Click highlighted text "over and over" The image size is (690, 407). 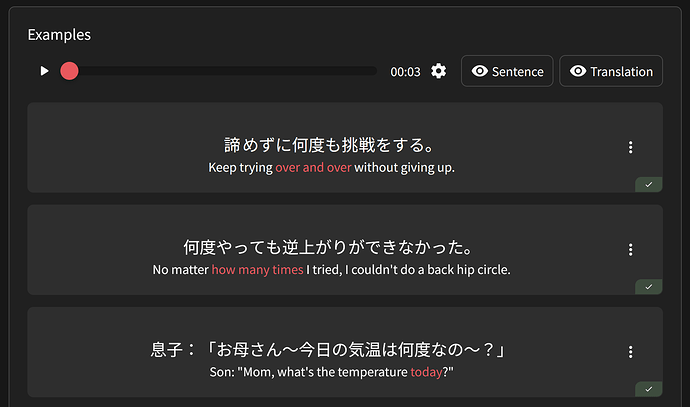[313, 168]
